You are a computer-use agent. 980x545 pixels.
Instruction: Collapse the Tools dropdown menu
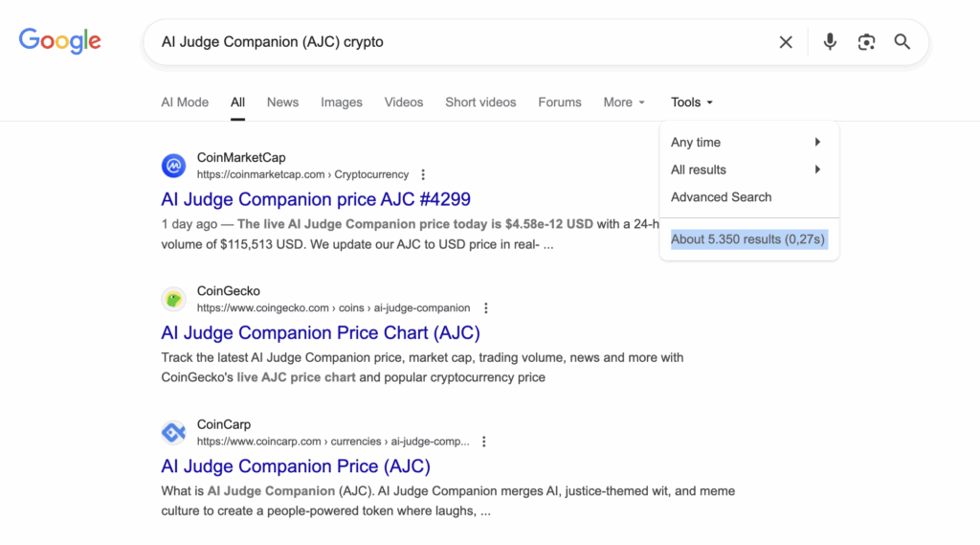691,102
